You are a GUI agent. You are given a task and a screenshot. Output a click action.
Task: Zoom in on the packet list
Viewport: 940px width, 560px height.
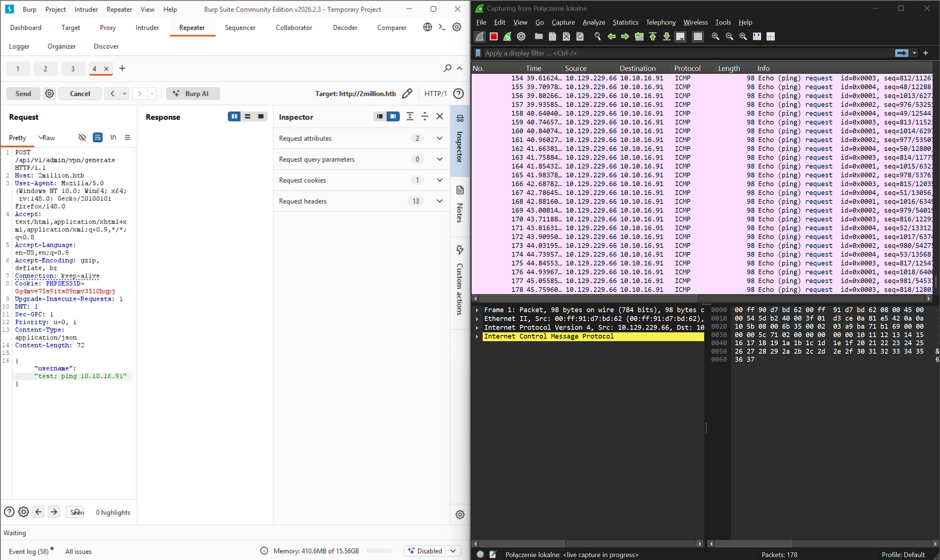(716, 37)
